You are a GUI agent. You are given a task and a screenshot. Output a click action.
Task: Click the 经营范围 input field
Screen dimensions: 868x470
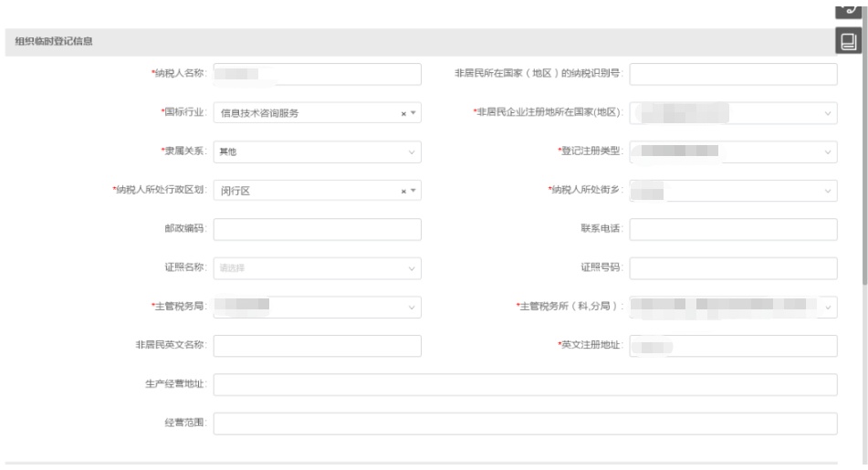pyautogui.click(x=525, y=424)
